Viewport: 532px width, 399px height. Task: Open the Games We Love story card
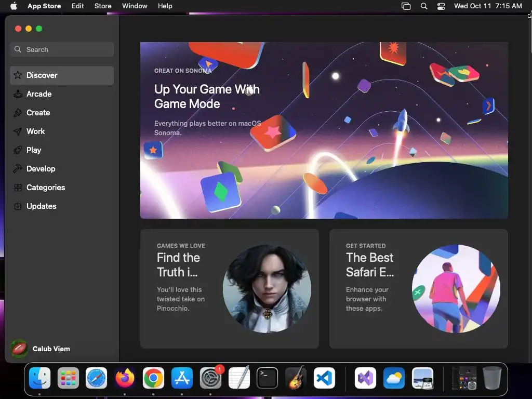[229, 289]
